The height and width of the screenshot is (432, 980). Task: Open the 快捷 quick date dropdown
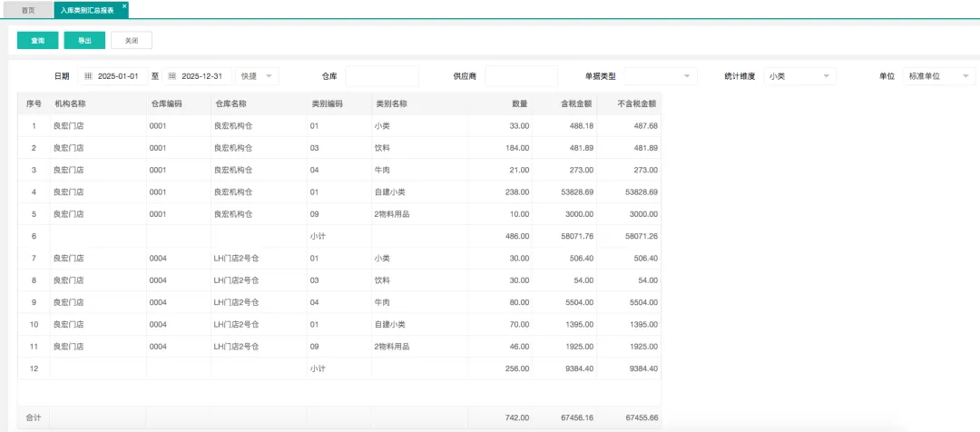(x=257, y=76)
